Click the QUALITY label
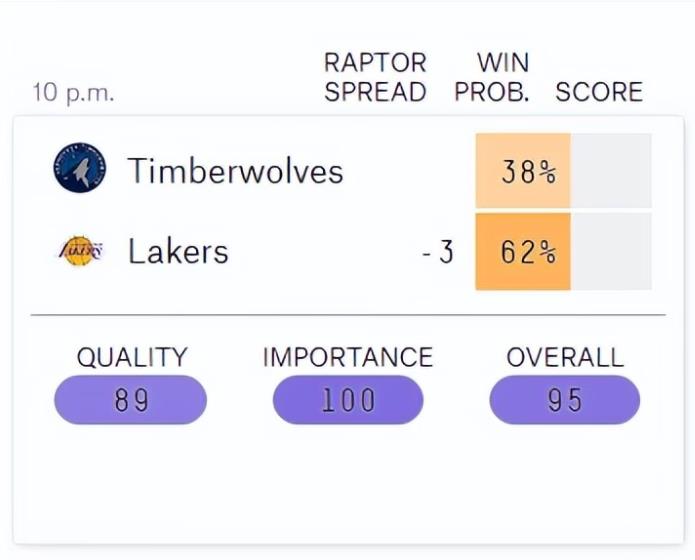 [x=131, y=357]
